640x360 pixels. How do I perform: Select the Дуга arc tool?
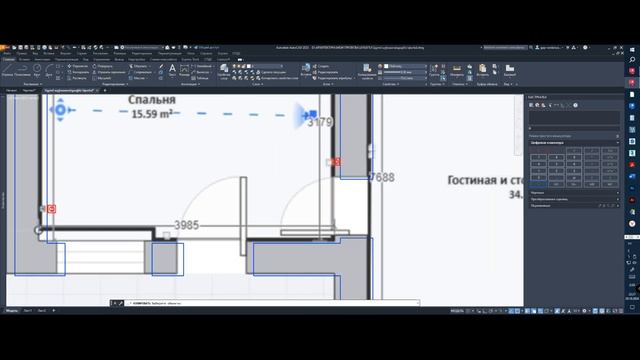[49, 70]
